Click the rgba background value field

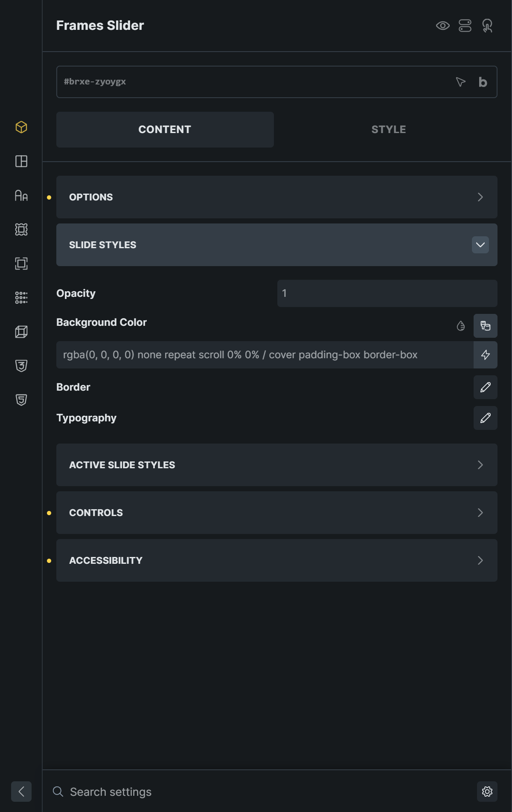265,355
